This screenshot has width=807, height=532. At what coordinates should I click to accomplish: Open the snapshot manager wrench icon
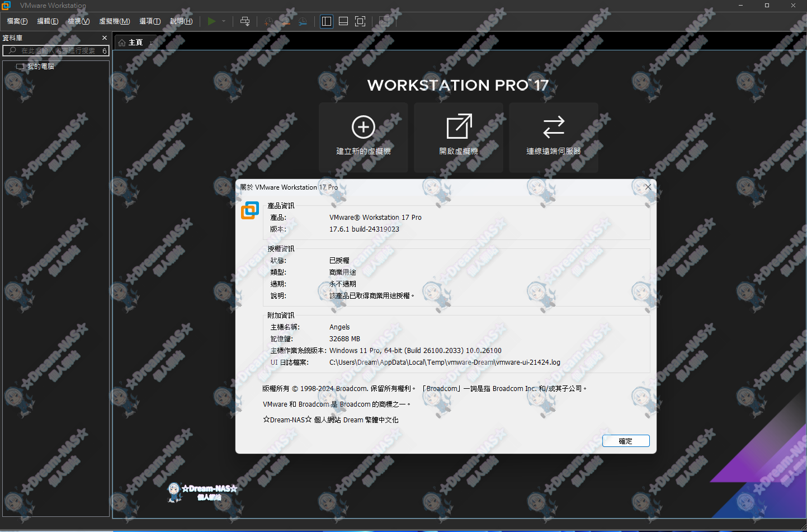(303, 21)
